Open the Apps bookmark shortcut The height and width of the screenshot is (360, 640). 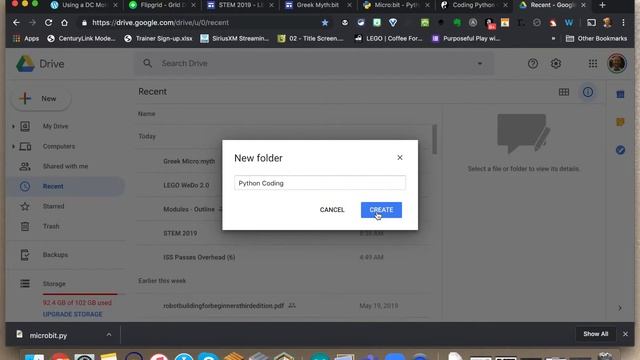(26, 38)
